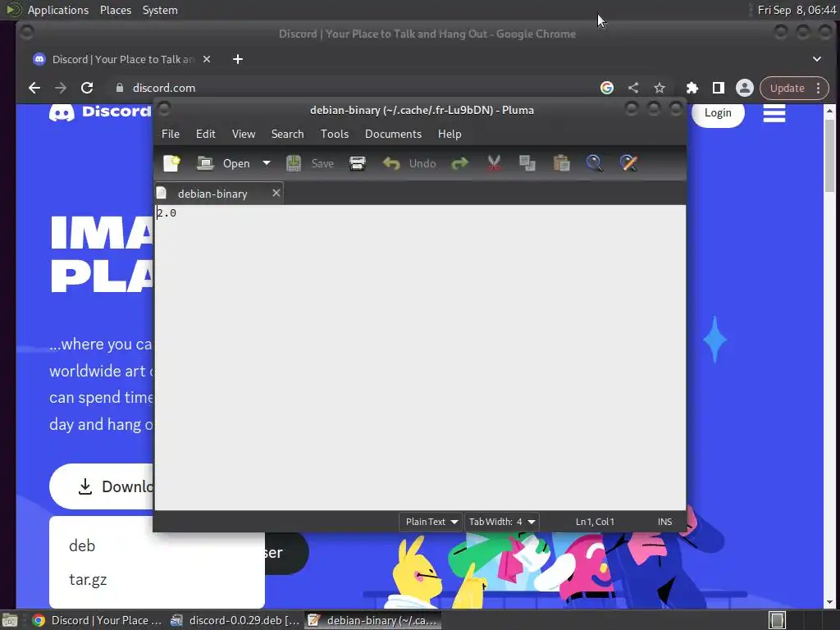Print the document using the printer icon

[x=358, y=163]
